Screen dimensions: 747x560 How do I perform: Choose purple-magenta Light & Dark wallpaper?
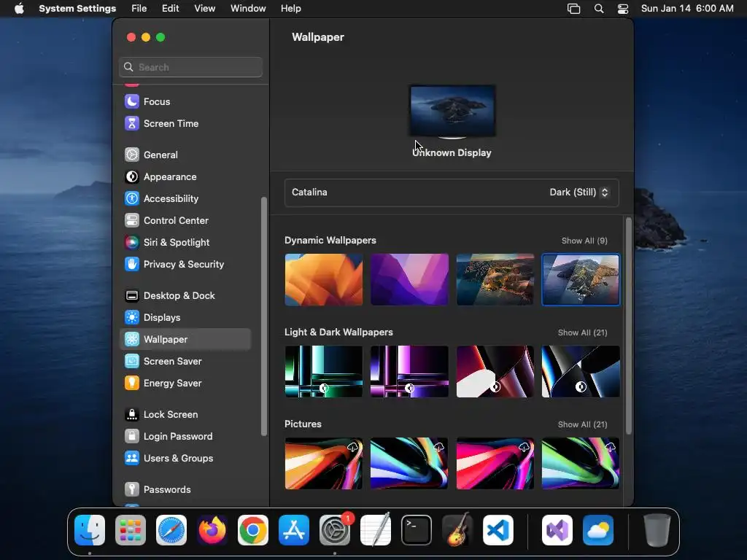409,371
